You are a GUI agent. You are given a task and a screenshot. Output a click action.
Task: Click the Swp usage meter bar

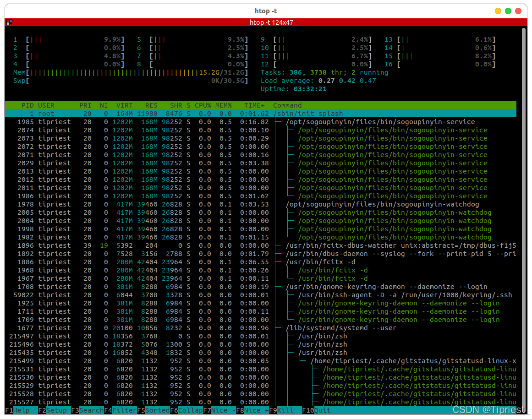point(131,81)
